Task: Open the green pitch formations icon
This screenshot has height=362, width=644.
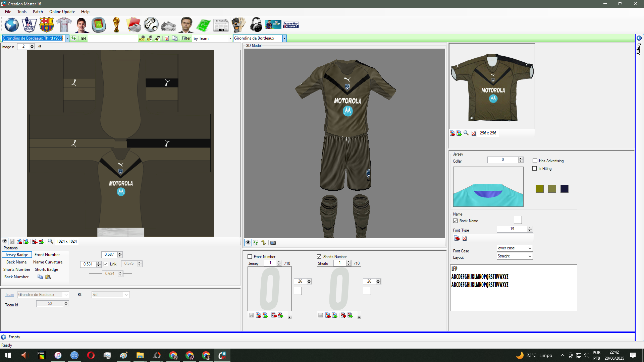Action: point(204,25)
